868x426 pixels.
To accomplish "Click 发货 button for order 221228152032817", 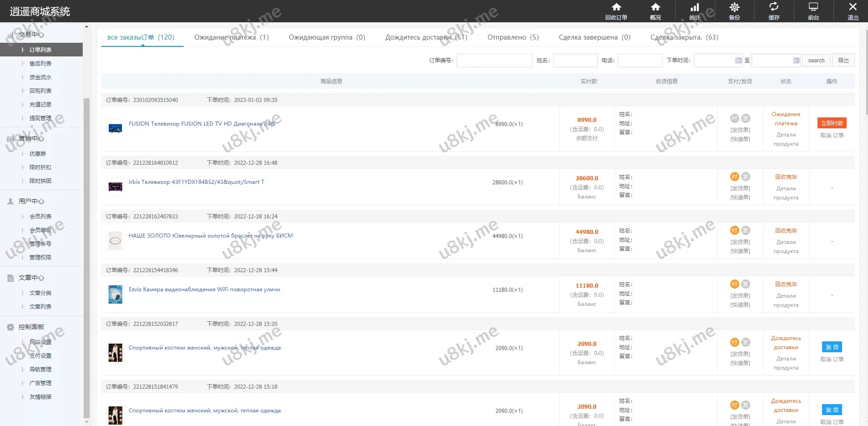I will [832, 347].
